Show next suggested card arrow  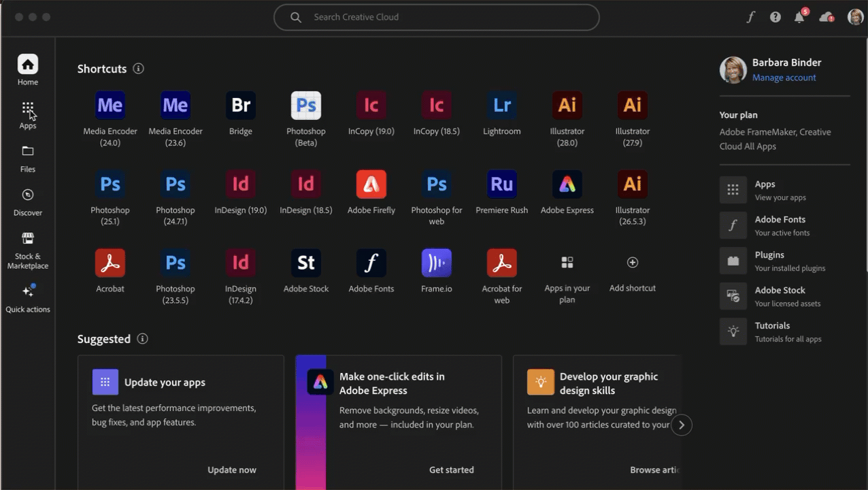pyautogui.click(x=682, y=425)
